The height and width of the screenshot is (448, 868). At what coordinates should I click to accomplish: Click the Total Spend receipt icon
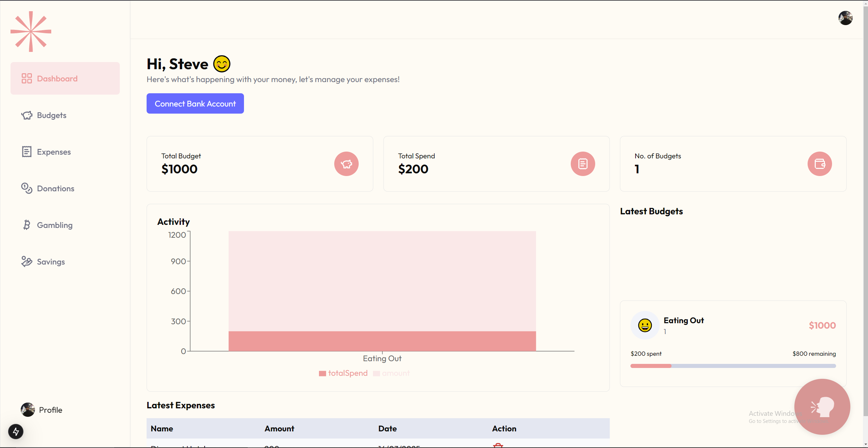(583, 164)
